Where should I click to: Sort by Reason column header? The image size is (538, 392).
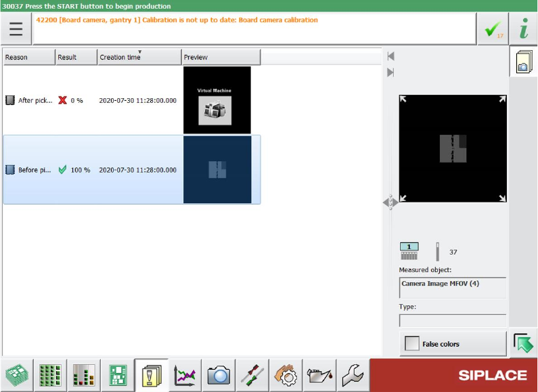pos(29,57)
